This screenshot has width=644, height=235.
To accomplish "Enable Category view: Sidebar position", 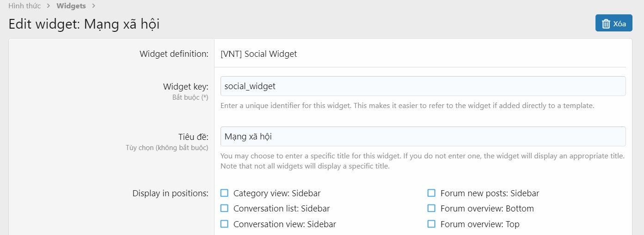I will pos(225,193).
